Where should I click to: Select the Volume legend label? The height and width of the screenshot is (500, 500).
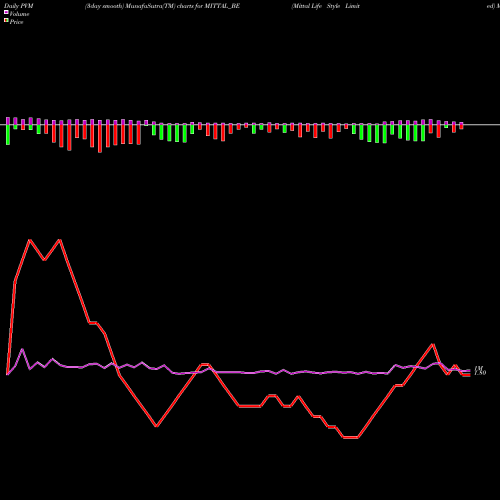coord(19,14)
